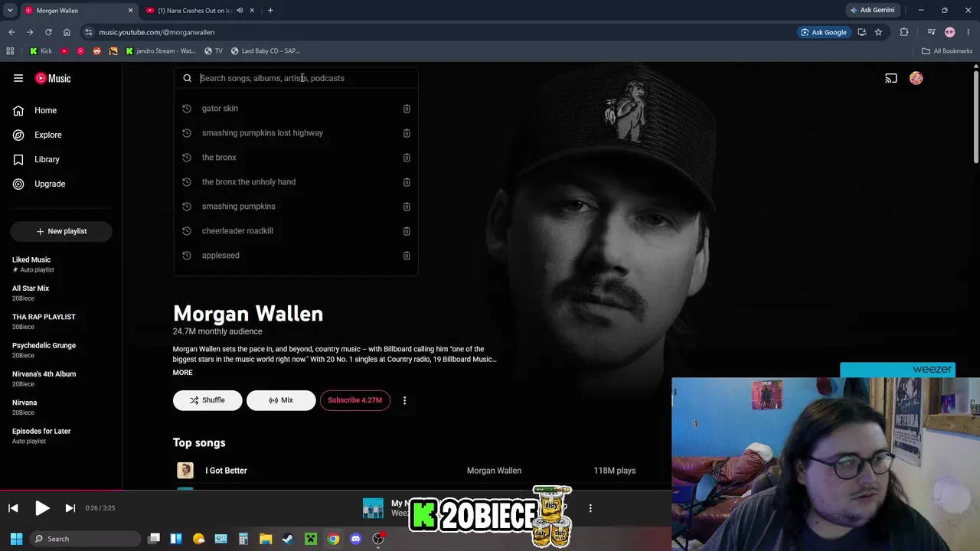Viewport: 980px width, 551px height.
Task: Open player bar more actions menu
Action: coord(590,508)
